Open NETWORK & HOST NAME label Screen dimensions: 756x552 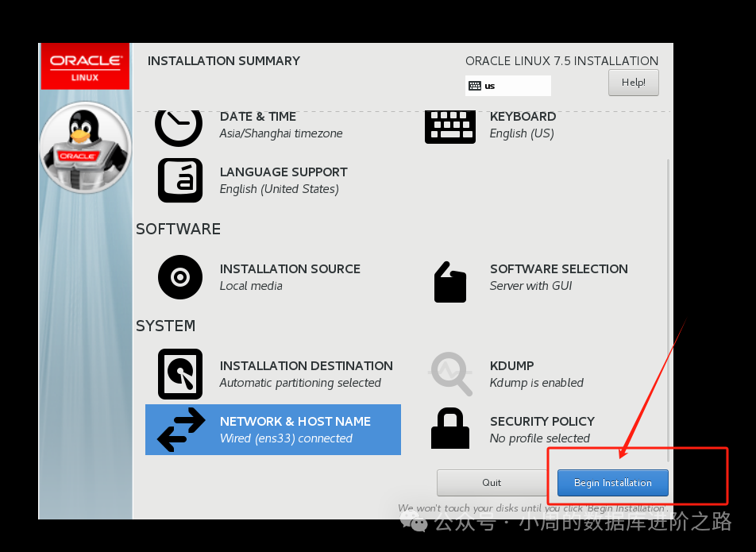coord(295,422)
